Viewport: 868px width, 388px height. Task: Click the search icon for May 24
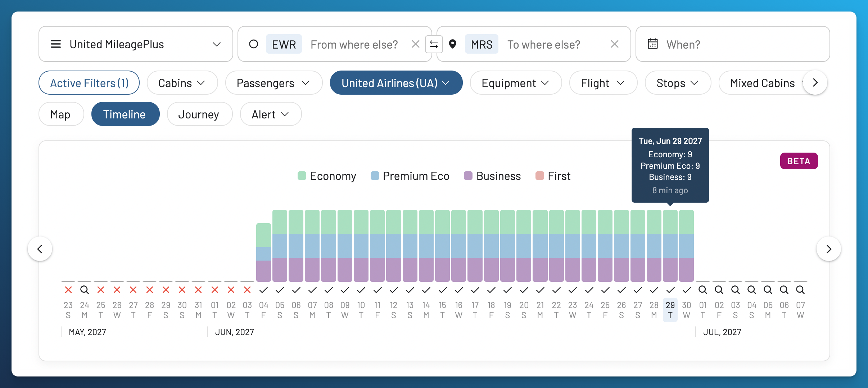pos(85,290)
